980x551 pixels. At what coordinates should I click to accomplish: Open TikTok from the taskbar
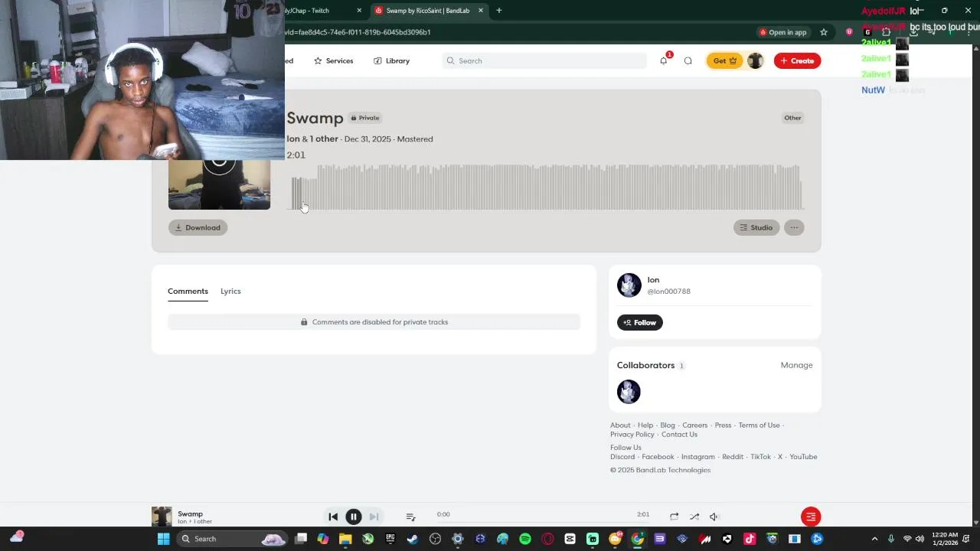750,539
